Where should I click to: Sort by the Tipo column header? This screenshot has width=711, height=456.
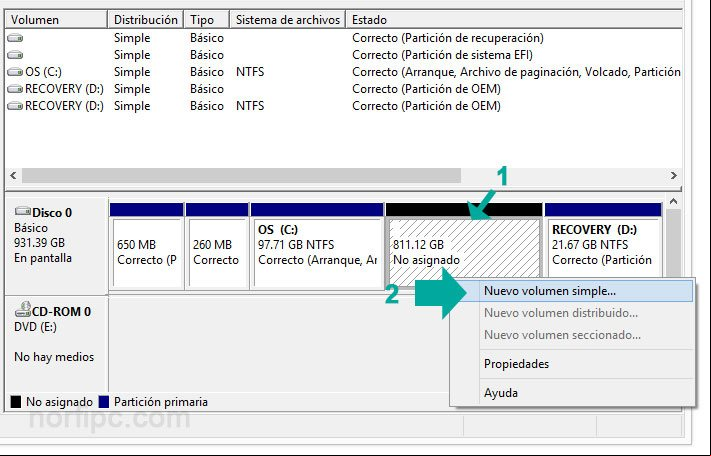[x=207, y=20]
